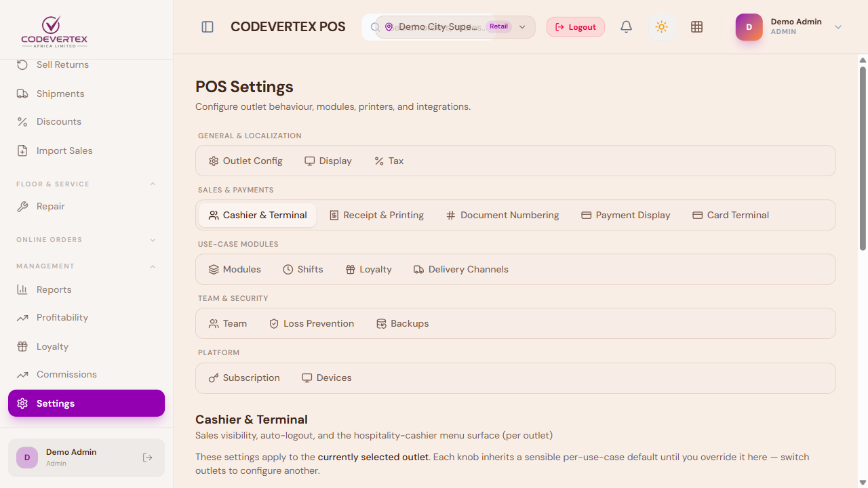868x488 pixels.
Task: Open the Demo Admin profile menu
Action: coord(789,27)
